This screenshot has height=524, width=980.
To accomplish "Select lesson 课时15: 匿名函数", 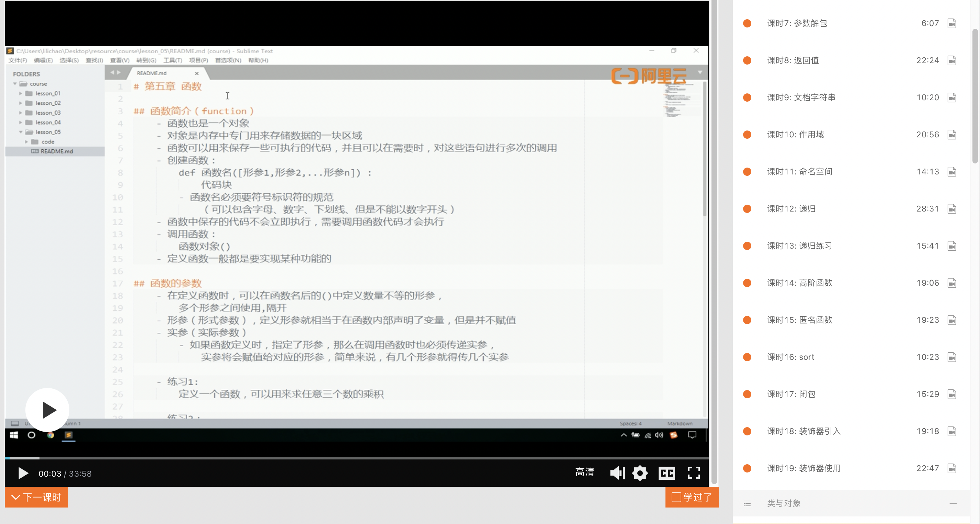I will pos(800,320).
